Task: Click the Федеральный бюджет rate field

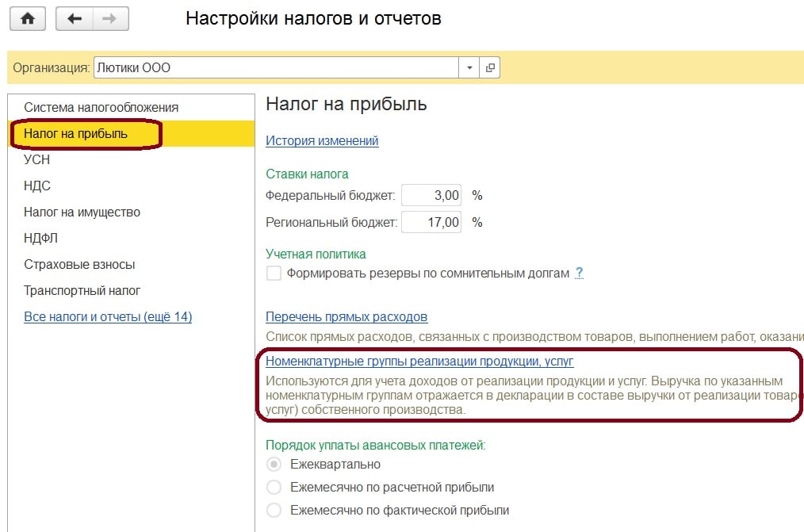Action: 432,196
